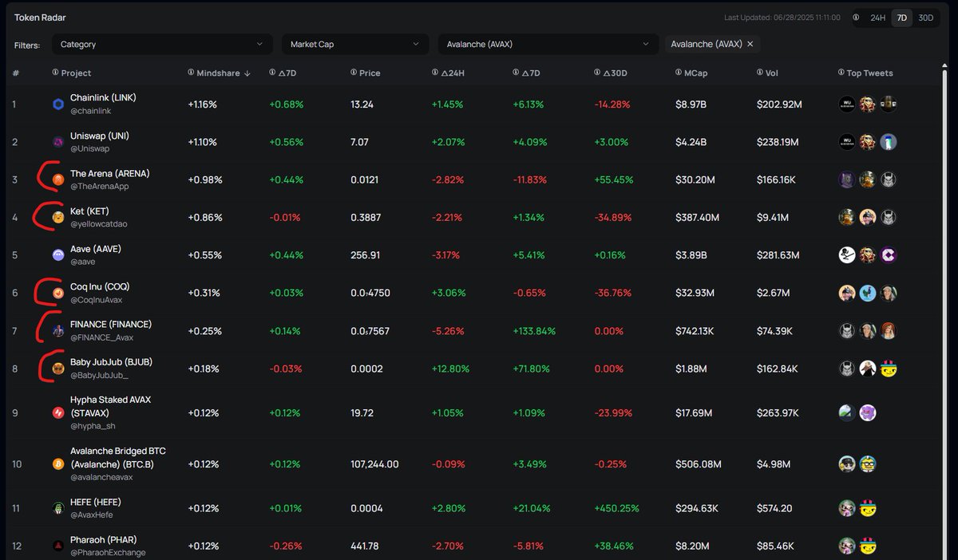Open the @avalancheavax handle link

coord(101,477)
